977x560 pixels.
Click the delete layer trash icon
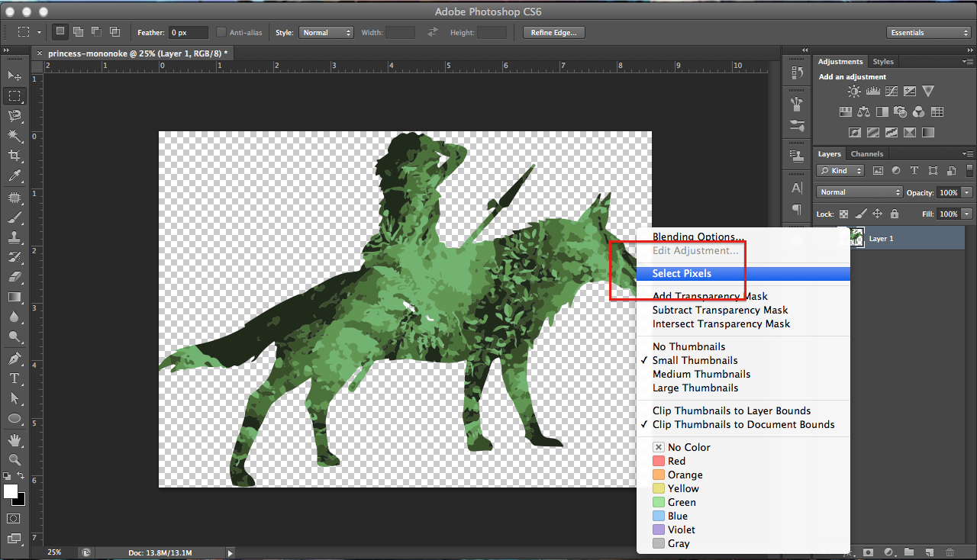(950, 552)
